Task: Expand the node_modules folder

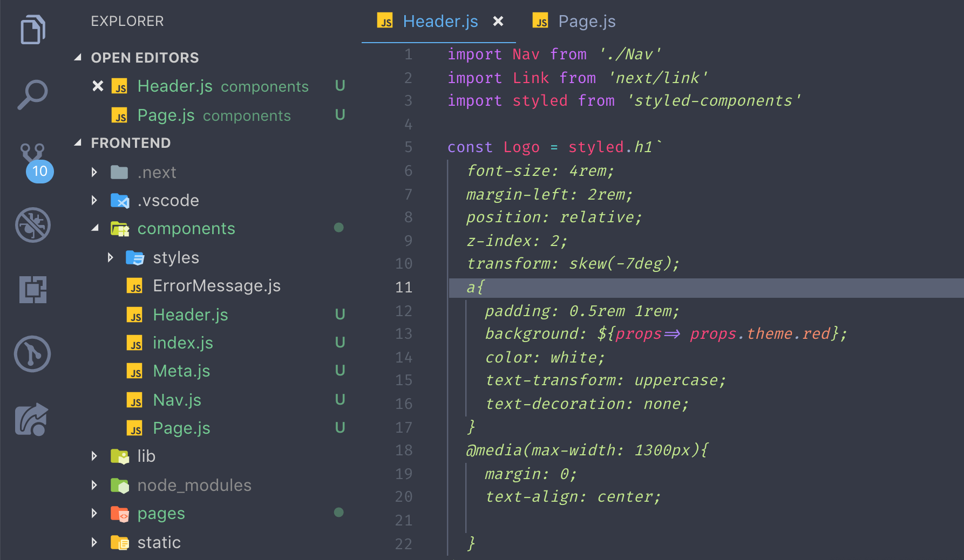Action: 94,485
